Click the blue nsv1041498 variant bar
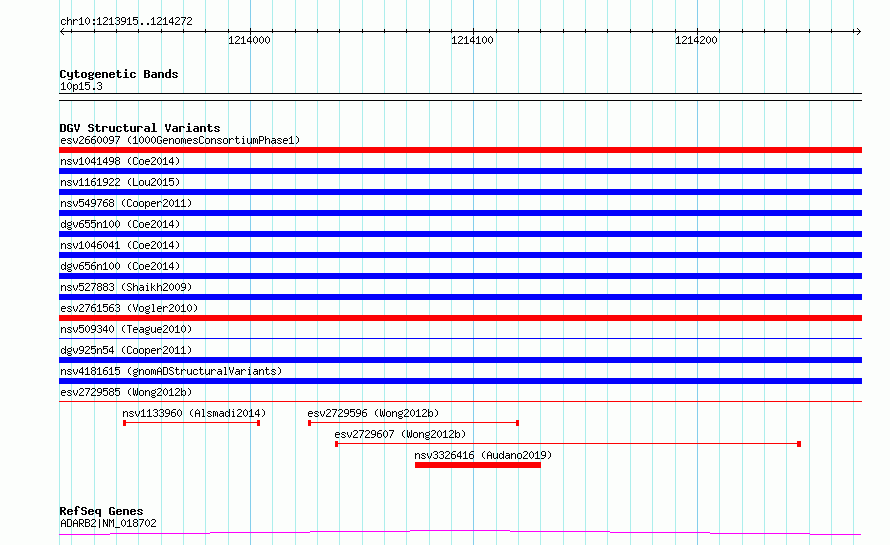This screenshot has width=890, height=545. pyautogui.click(x=460, y=171)
